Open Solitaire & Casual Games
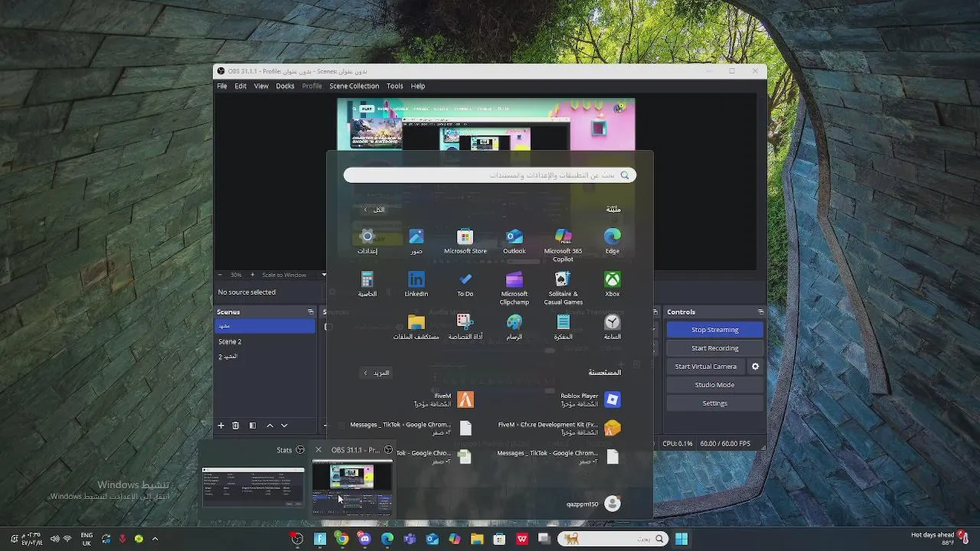 pyautogui.click(x=563, y=288)
